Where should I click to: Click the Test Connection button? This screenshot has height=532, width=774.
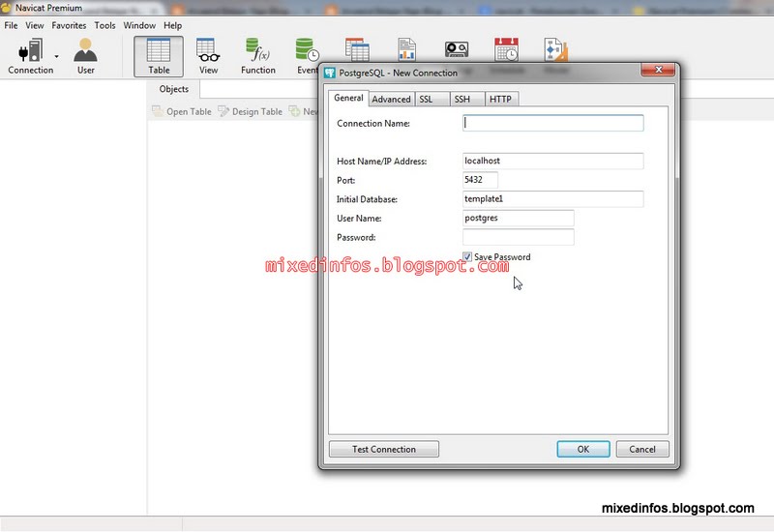coord(384,449)
